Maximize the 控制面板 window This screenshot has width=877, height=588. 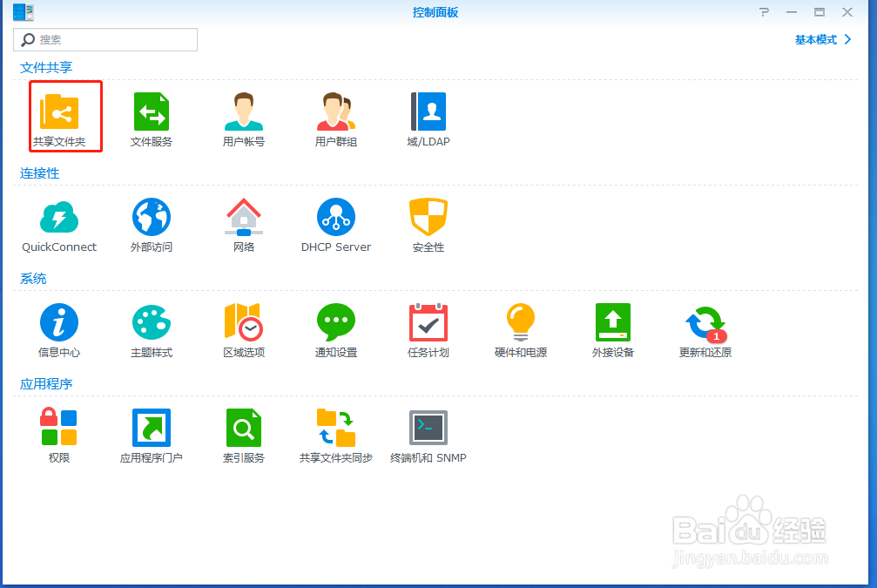[x=820, y=11]
